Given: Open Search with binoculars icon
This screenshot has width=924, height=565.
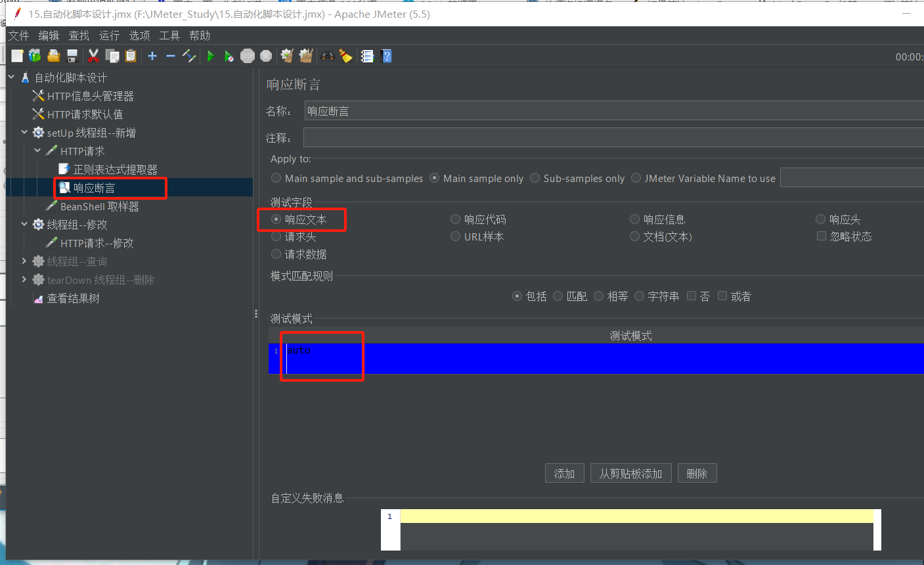Looking at the screenshot, I should 328,56.
